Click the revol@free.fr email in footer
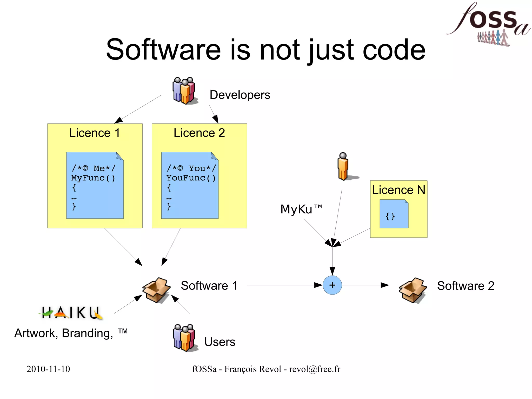Screen dimensions: 532x399 coord(315,369)
